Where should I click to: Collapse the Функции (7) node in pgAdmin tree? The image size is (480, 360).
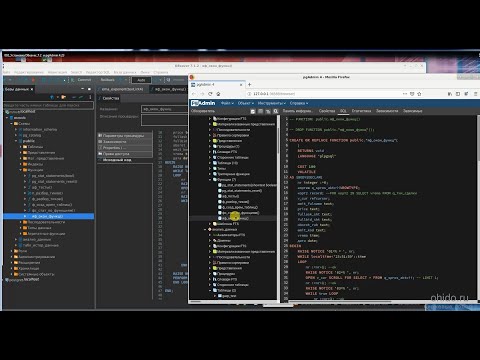click(210, 180)
